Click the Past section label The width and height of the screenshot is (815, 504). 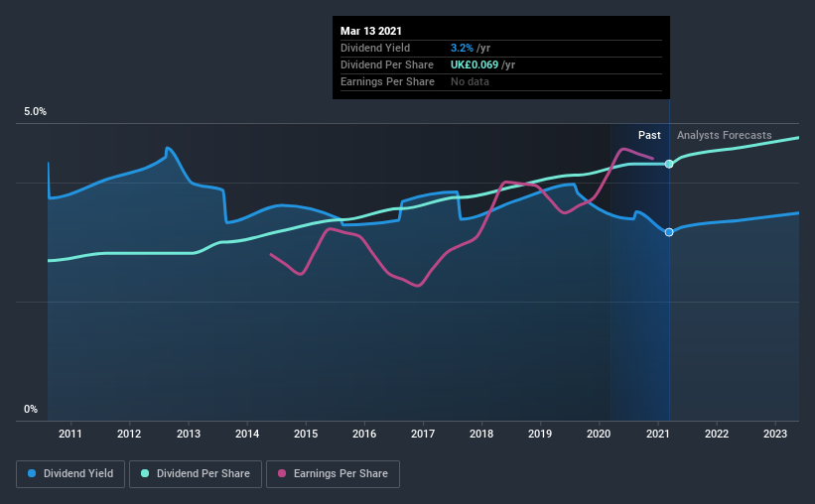(649, 135)
